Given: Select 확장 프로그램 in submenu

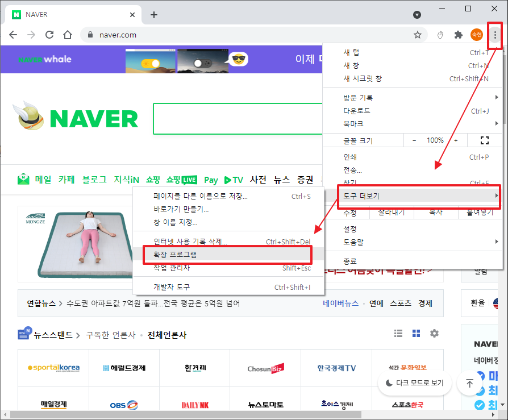Looking at the screenshot, I should coord(228,255).
